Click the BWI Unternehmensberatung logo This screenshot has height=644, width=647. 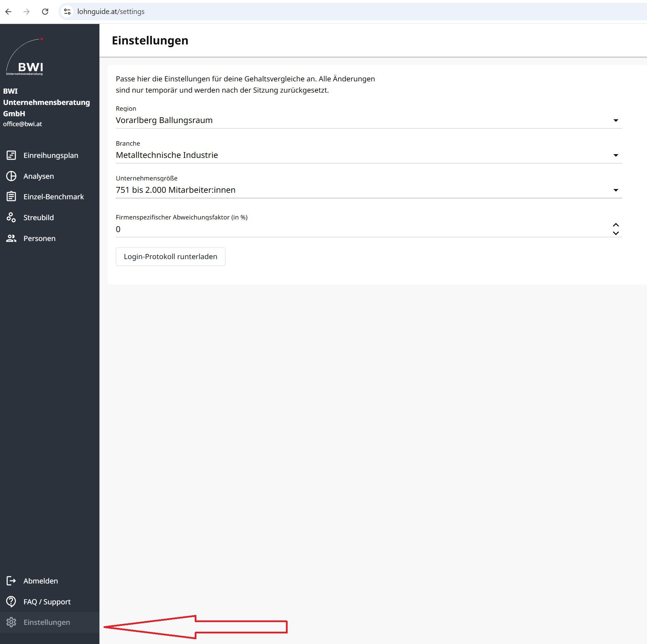point(25,57)
